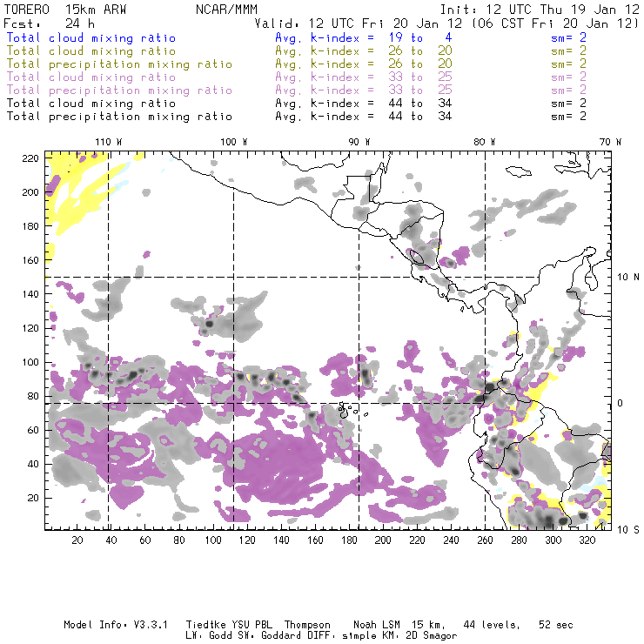The width and height of the screenshot is (644, 644).
Task: Click the '80' left-axis tick label
Action: click(33, 396)
